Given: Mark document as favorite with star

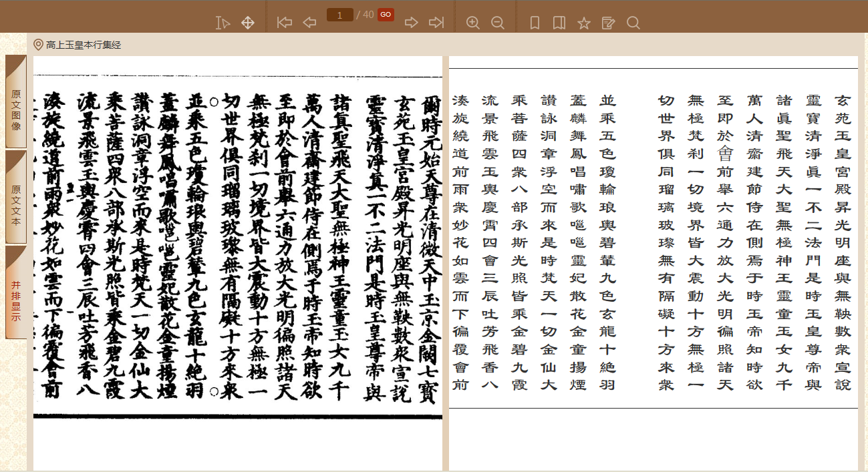Looking at the screenshot, I should point(584,23).
